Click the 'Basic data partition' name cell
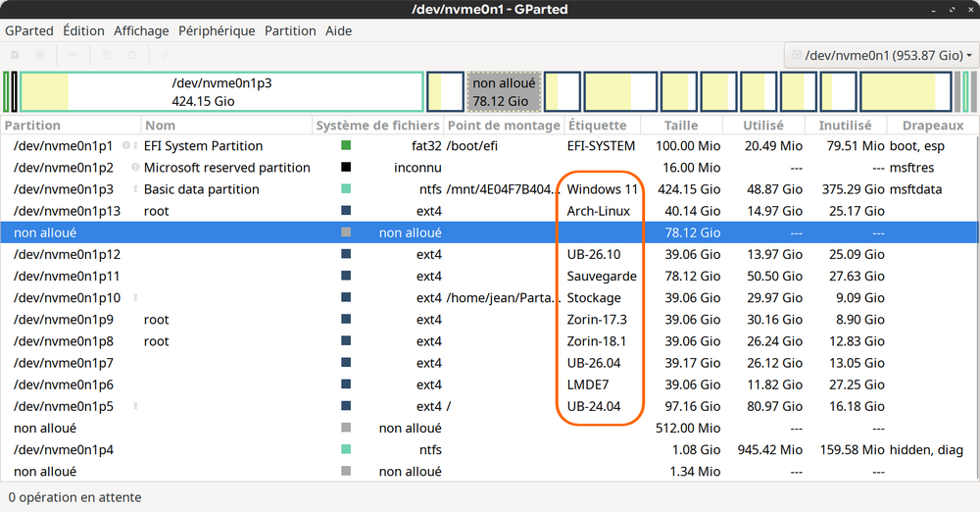Image resolution: width=980 pixels, height=512 pixels. (201, 189)
